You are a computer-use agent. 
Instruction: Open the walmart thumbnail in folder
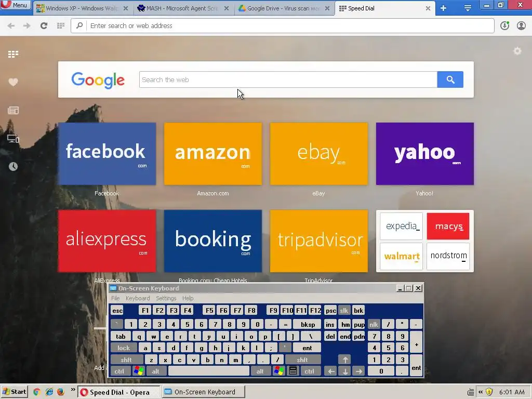(402, 256)
